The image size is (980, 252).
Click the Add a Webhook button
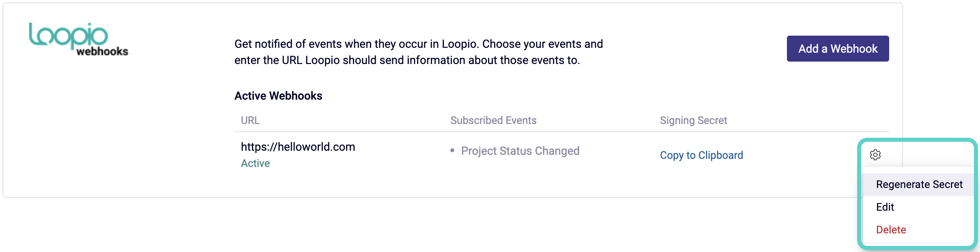tap(838, 49)
